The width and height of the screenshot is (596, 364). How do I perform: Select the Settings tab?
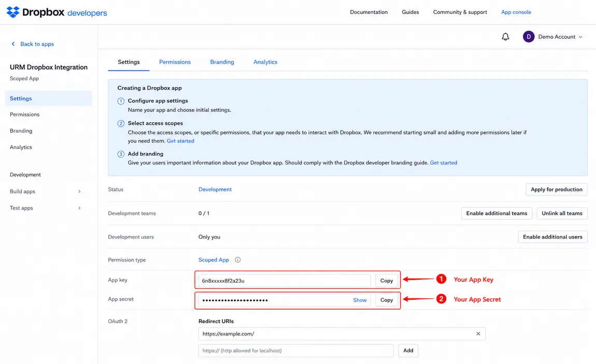[129, 62]
